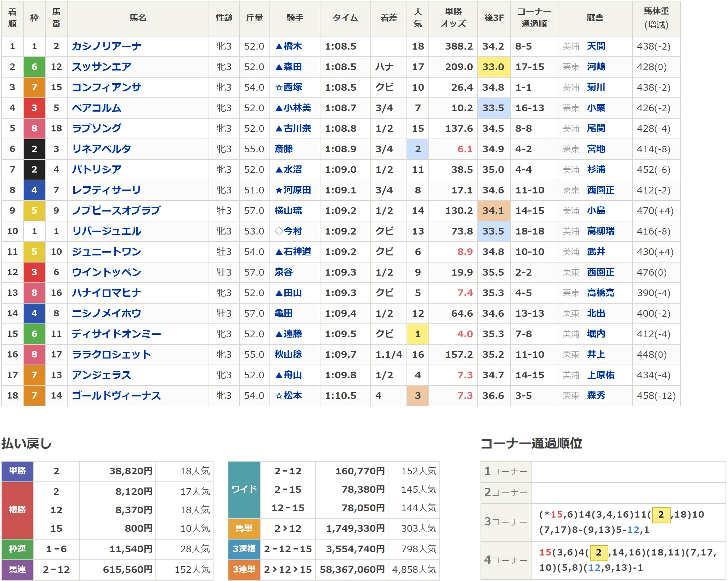This screenshot has height=581, width=728.
Task: Click horse name ララクロシェット
Action: pos(111,355)
